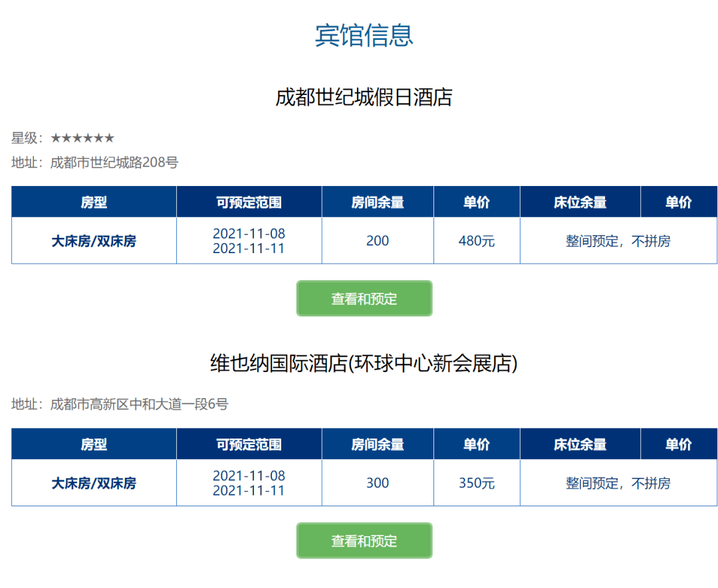Click date range cell in second table
Screen dimensions: 718x588
click(x=249, y=483)
